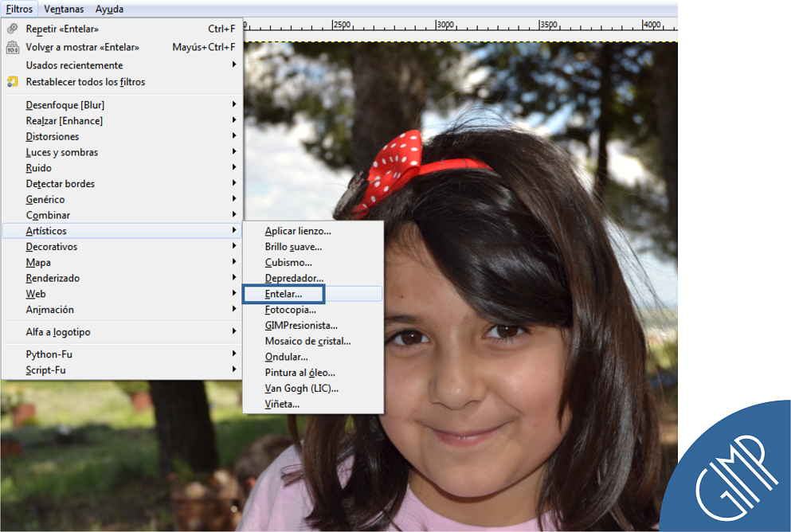Image resolution: width=791 pixels, height=532 pixels.
Task: Choose Fotocopia... filter
Action: (313, 310)
